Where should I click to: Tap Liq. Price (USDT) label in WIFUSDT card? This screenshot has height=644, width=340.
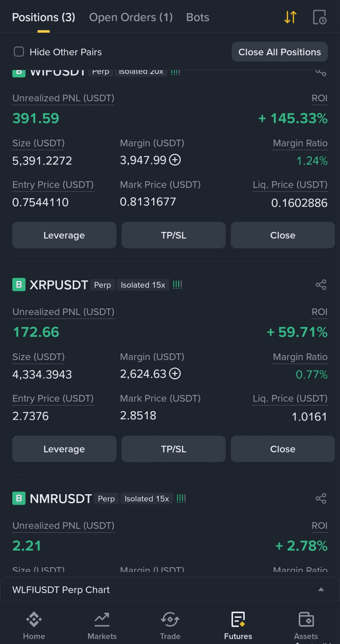tap(290, 185)
